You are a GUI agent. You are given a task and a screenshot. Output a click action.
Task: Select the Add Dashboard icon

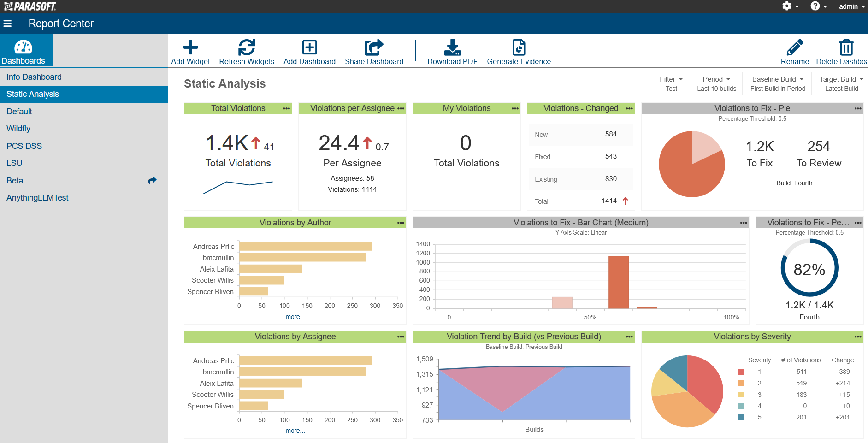[x=309, y=46]
